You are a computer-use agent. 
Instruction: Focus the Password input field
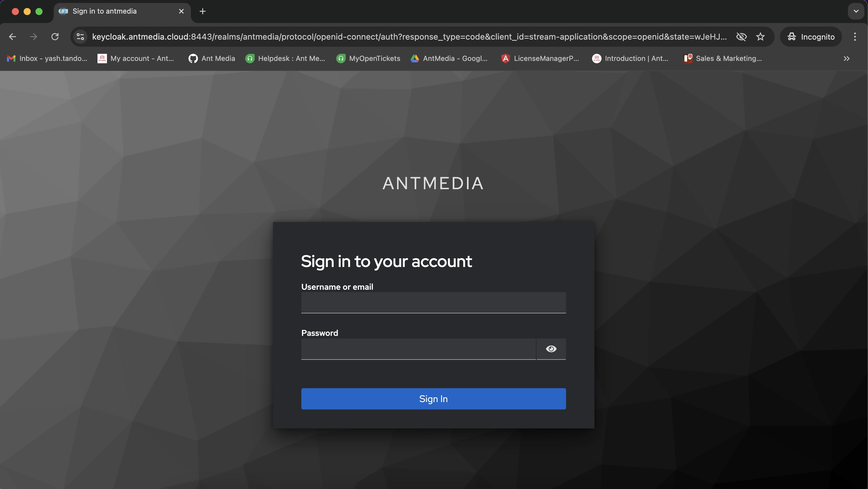[419, 349]
